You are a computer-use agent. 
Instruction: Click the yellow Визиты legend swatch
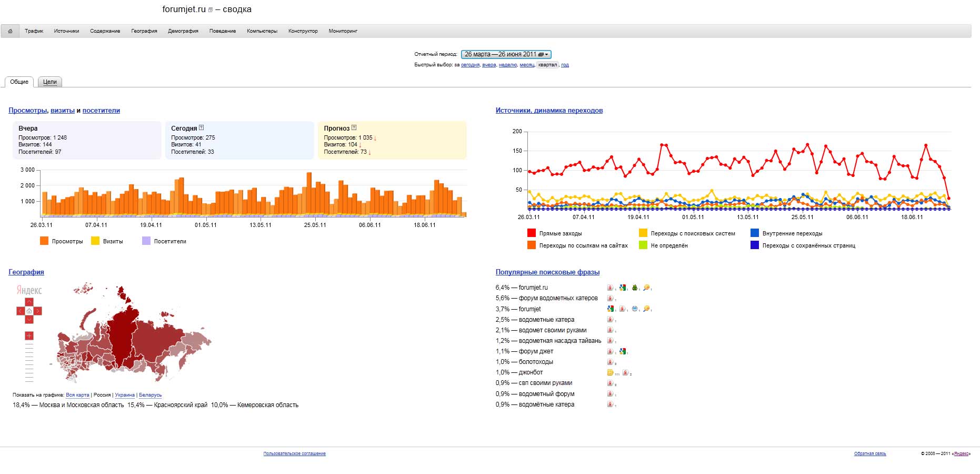(95, 241)
